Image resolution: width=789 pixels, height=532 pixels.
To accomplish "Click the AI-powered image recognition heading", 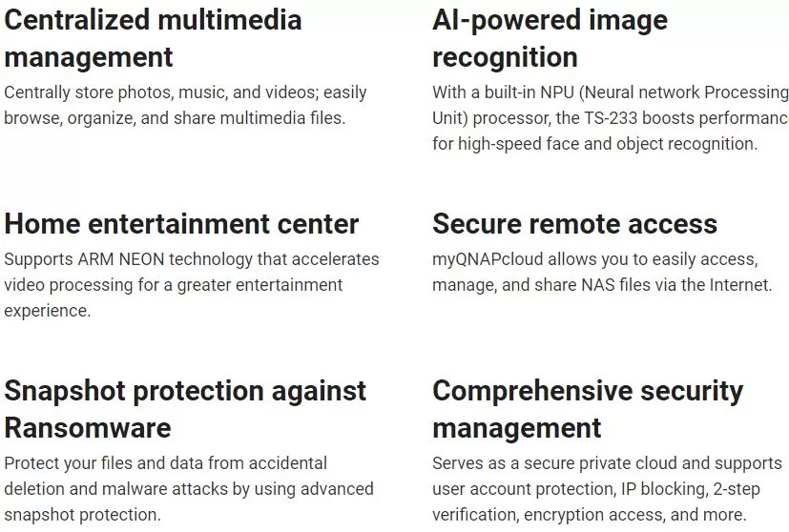I will [x=550, y=39].
